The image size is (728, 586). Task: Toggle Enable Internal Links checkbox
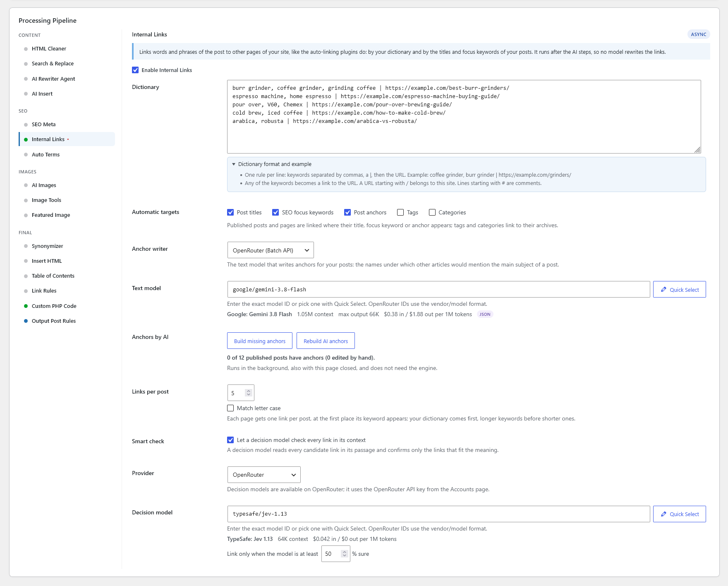pyautogui.click(x=135, y=70)
